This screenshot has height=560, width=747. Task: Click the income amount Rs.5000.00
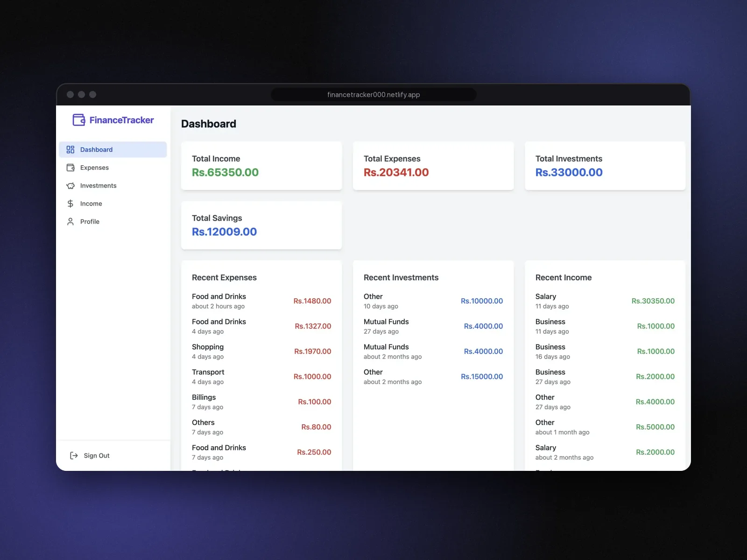pyautogui.click(x=655, y=427)
